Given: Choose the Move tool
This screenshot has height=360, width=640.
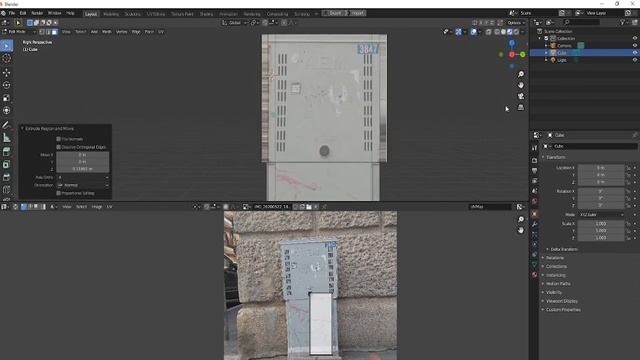Looking at the screenshot, I should pos(7,73).
